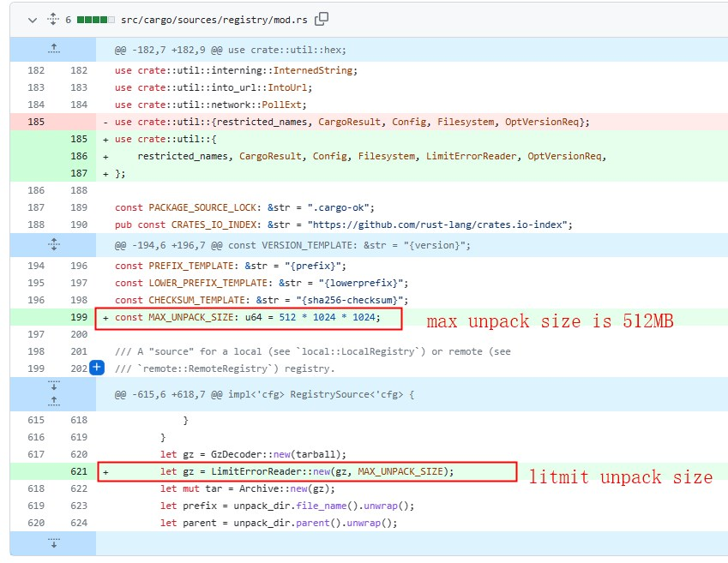Viewport: 728px width, 563px height.
Task: Select added line number 199
Action: (x=79, y=318)
